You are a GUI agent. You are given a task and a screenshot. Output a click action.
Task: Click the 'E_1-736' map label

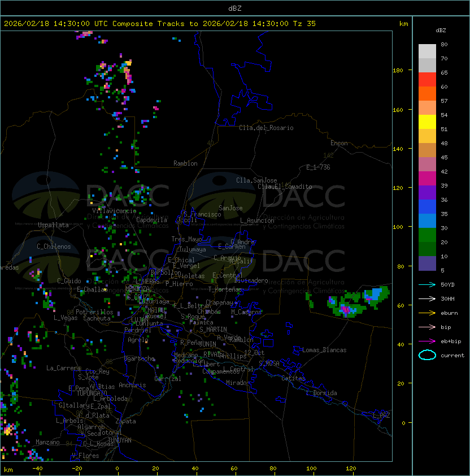point(318,167)
